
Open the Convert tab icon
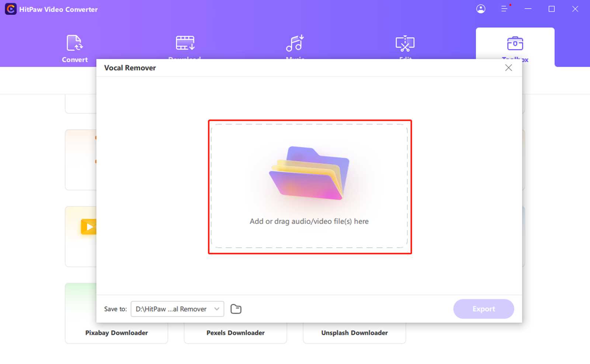[74, 42]
